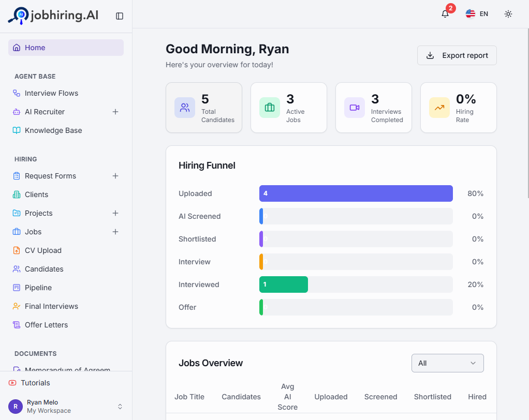Click the Interviews Completed video icon
The width and height of the screenshot is (529, 420).
pos(354,108)
